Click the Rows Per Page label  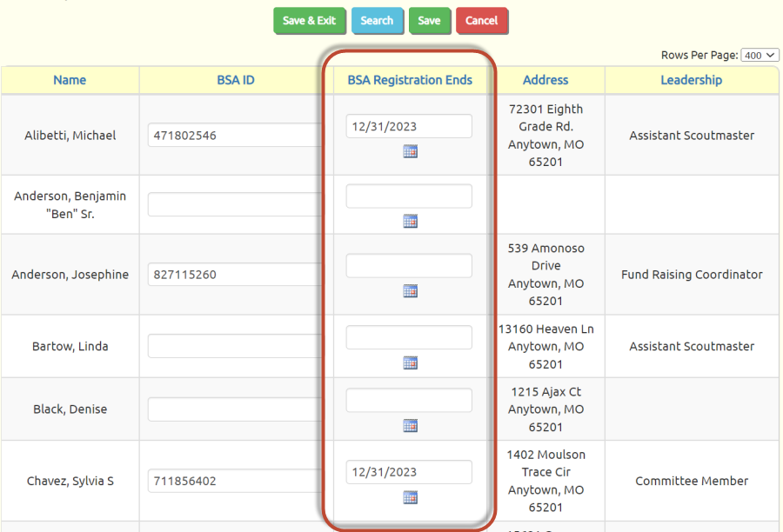point(699,56)
